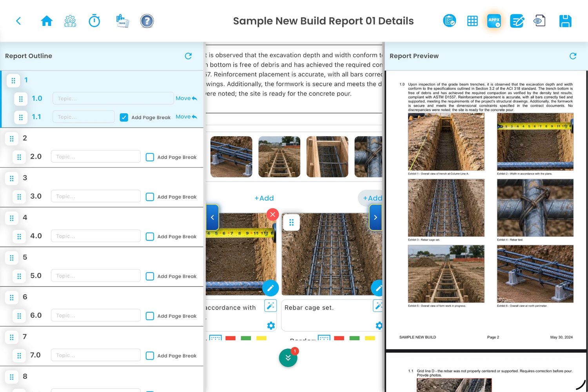Select outline section number 7
This screenshot has width=588, height=392.
pos(25,337)
